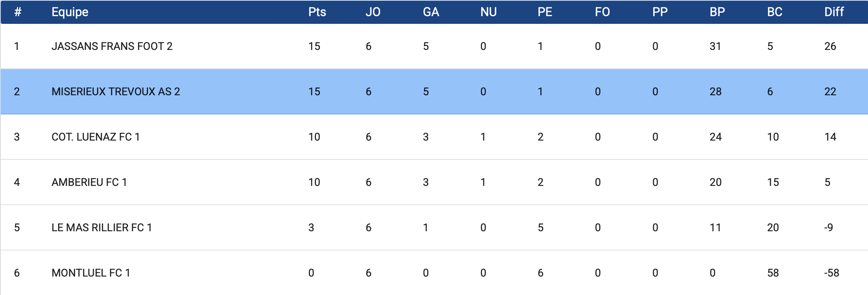868x295 pixels.
Task: Select the PP column header
Action: pos(660,12)
